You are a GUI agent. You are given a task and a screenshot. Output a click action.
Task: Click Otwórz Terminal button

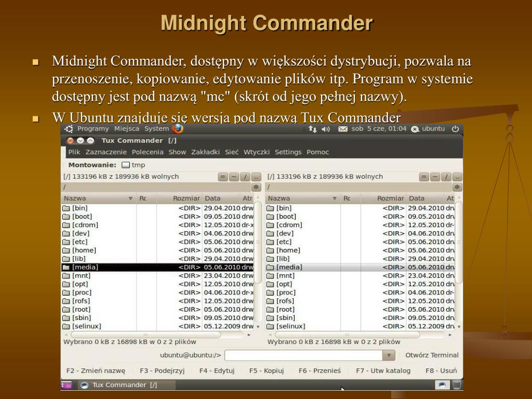pos(432,355)
